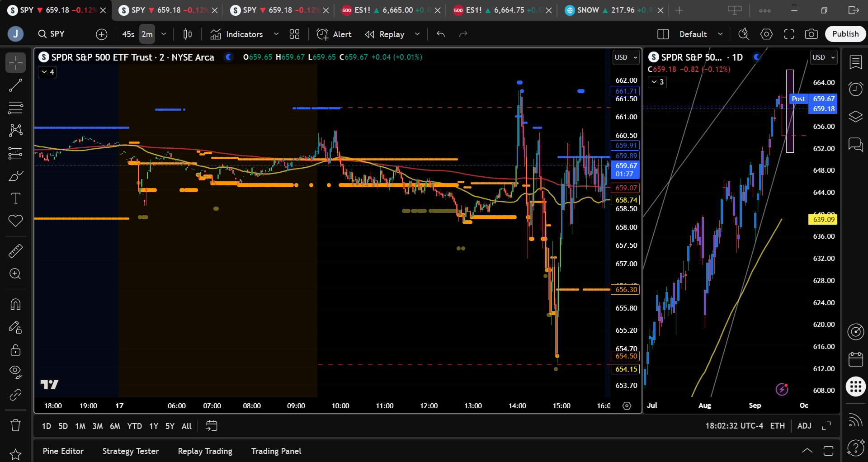This screenshot has height=462, width=868.
Task: Open the candlestick chart style menu
Action: point(188,34)
